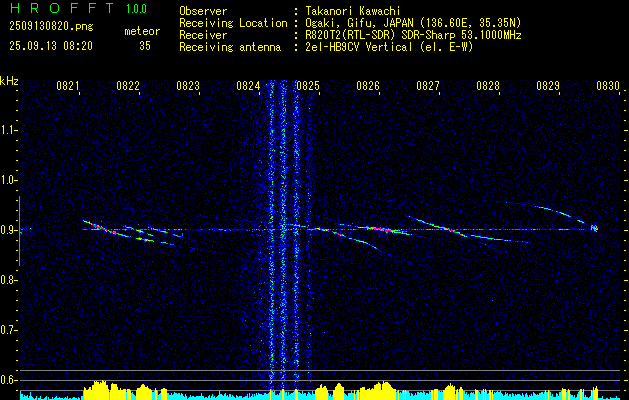Click the 'Observer' field label
Viewport: 629px width, 400px height.
pyautogui.click(x=203, y=11)
